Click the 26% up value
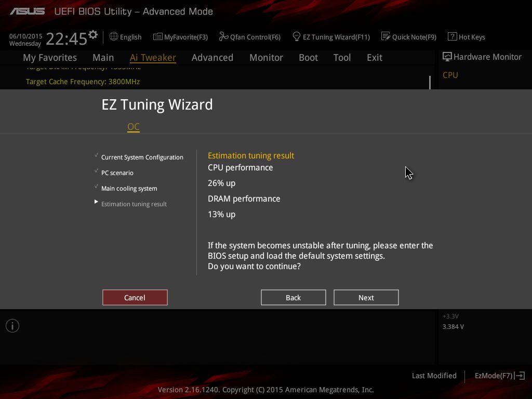 click(221, 183)
